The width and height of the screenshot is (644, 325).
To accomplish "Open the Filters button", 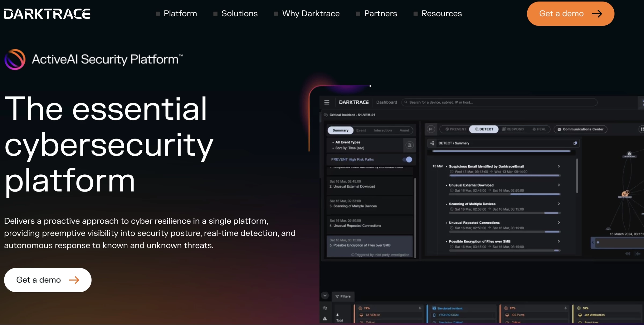I will (343, 296).
